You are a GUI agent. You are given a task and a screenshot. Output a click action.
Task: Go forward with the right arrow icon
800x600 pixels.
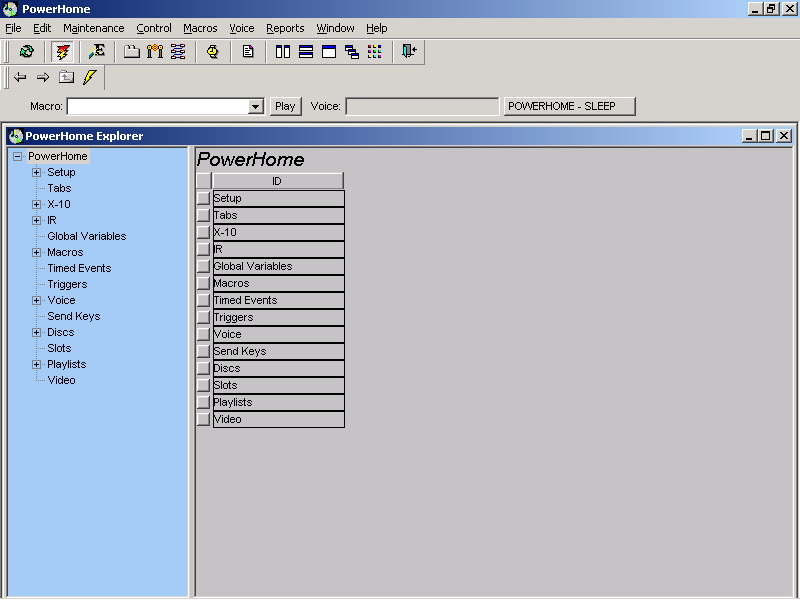(43, 77)
